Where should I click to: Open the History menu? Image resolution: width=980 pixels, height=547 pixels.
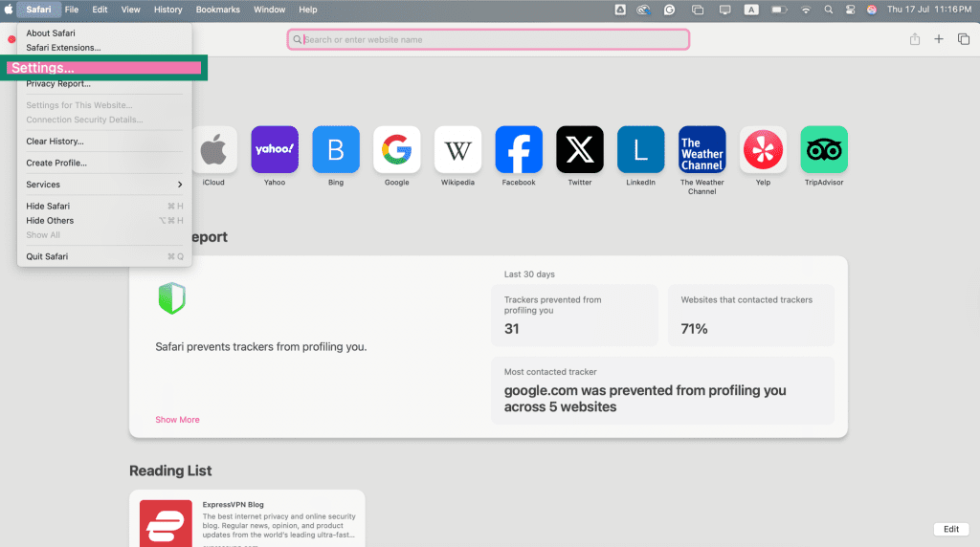pyautogui.click(x=168, y=10)
